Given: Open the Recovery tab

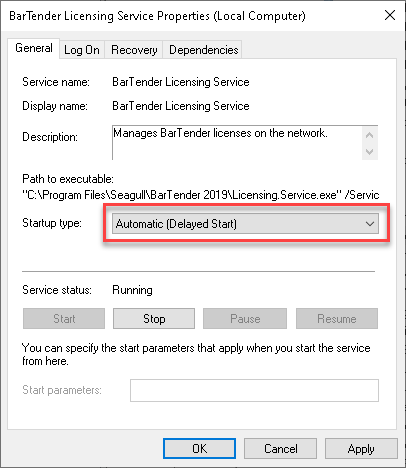Looking at the screenshot, I should tap(134, 50).
